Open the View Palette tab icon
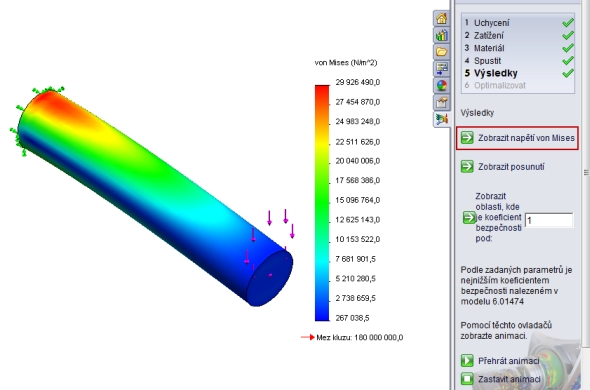The width and height of the screenshot is (590, 390). tap(441, 69)
